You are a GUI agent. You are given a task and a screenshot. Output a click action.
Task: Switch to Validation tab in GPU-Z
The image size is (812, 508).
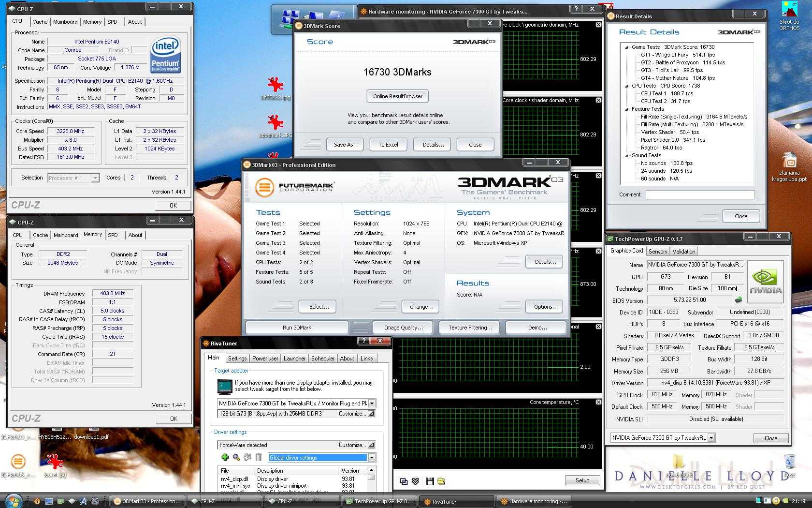684,251
